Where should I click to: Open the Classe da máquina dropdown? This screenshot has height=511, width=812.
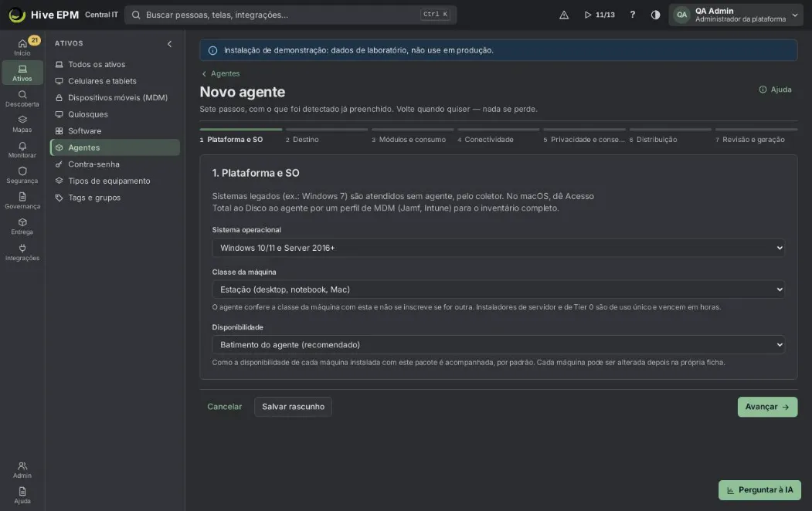coord(498,289)
